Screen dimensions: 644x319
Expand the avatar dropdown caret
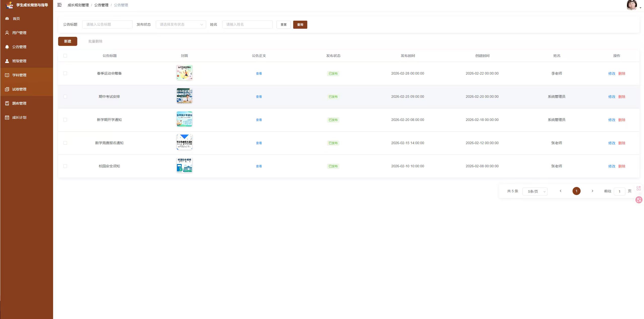point(640,8)
